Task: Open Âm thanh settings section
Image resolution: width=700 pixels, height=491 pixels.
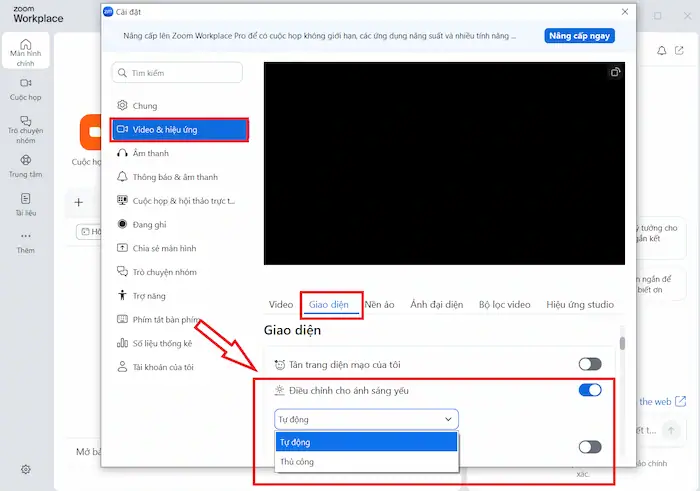Action: tap(150, 153)
